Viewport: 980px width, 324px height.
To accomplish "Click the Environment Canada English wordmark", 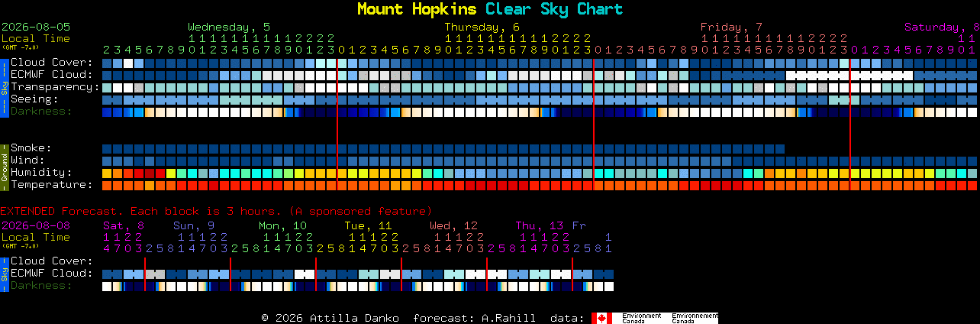I will pyautogui.click(x=640, y=318).
